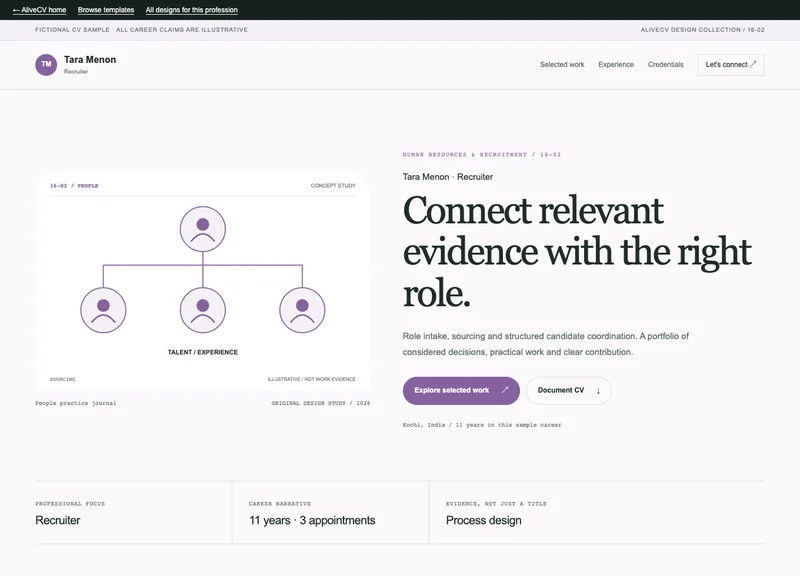Click the Kochi, India location line

(x=482, y=424)
